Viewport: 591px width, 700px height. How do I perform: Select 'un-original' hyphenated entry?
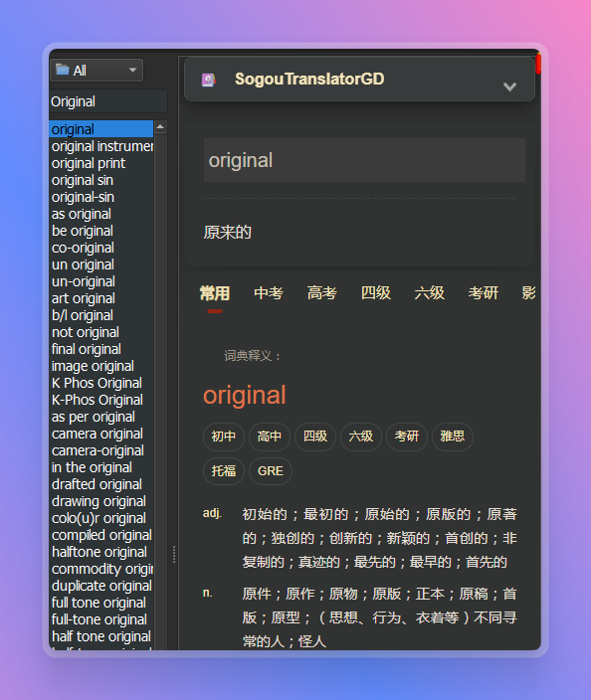[x=100, y=281]
